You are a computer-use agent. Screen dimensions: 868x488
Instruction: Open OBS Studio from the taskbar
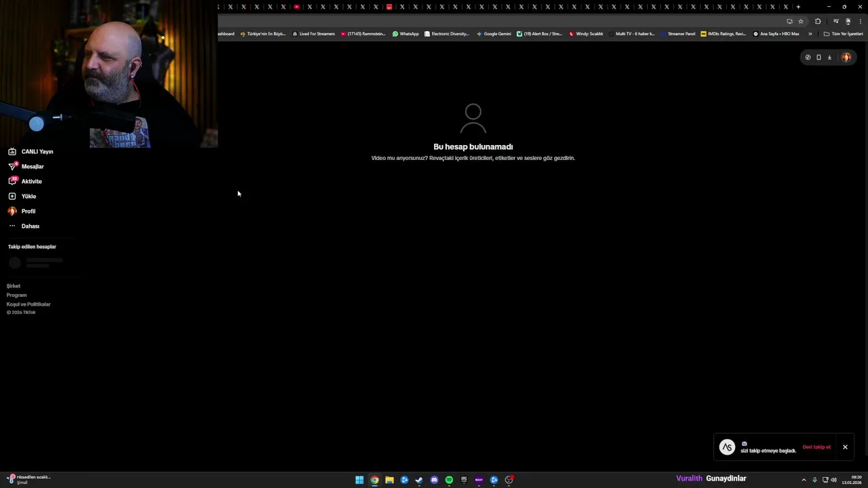coord(509,480)
